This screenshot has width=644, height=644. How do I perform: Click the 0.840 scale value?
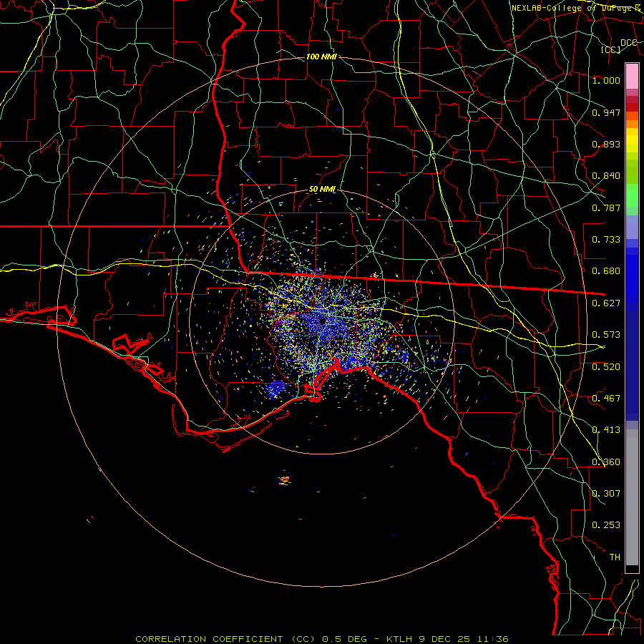tap(606, 176)
